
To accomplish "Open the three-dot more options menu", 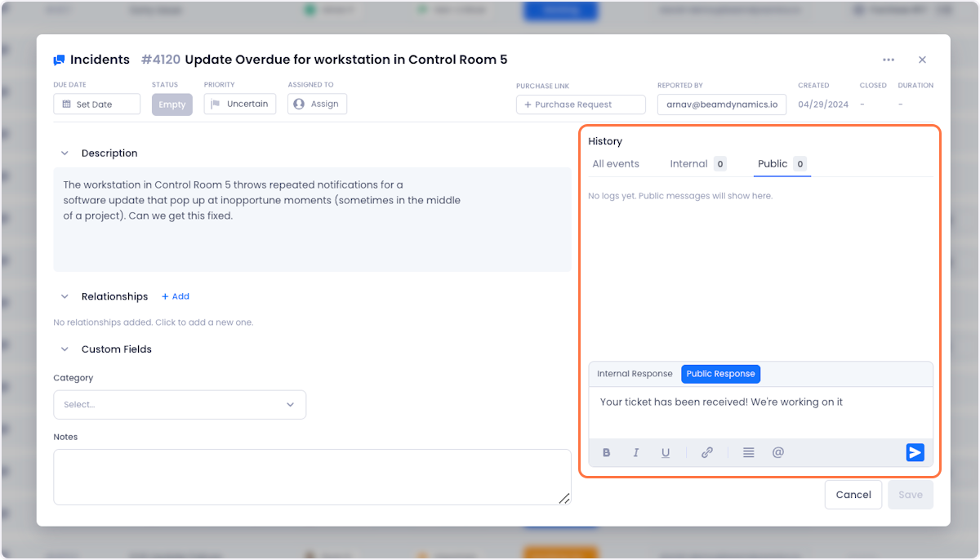I will click(x=889, y=60).
